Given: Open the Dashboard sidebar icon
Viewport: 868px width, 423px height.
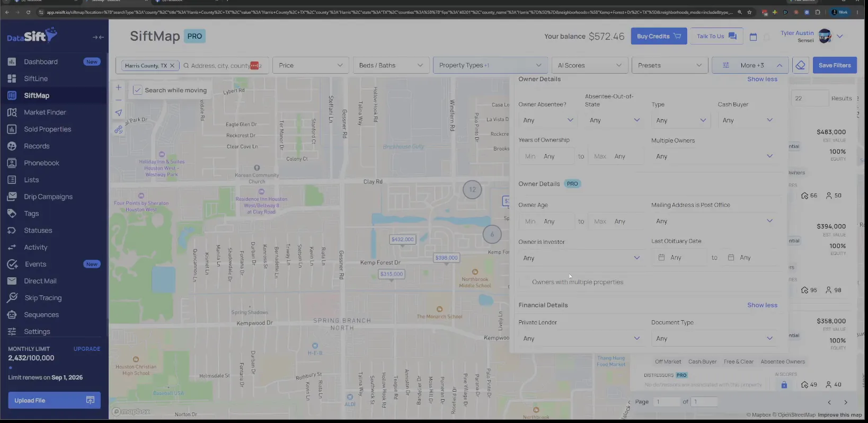Looking at the screenshot, I should tap(12, 61).
